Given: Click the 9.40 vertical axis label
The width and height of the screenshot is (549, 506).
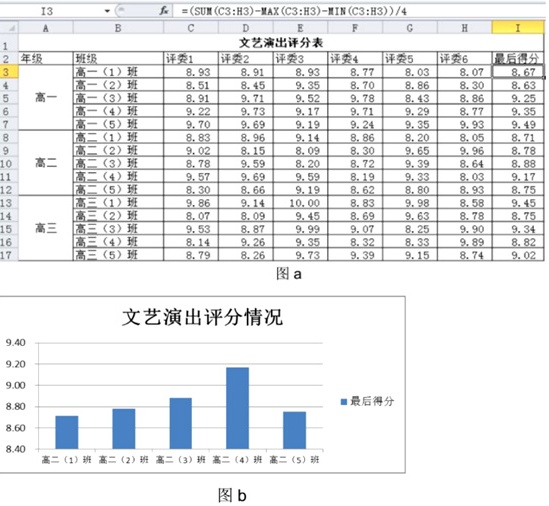Looking at the screenshot, I should tap(15, 342).
